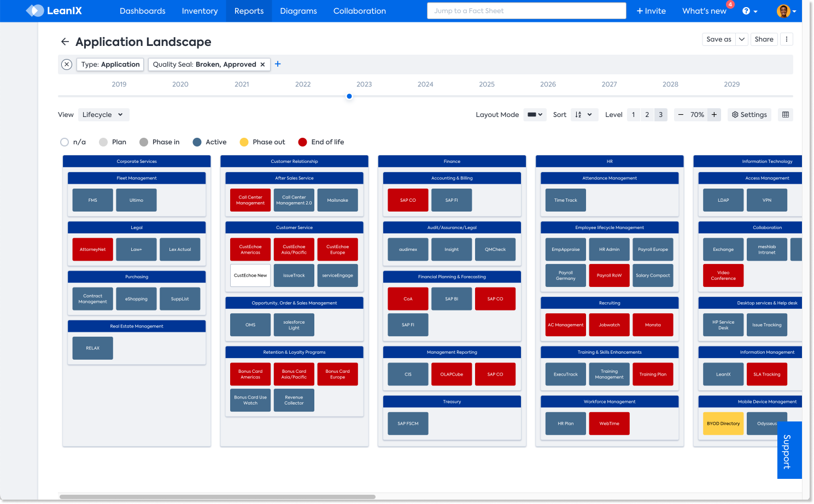Open the OLAPCube application tile
The height and width of the screenshot is (504, 814).
452,374
